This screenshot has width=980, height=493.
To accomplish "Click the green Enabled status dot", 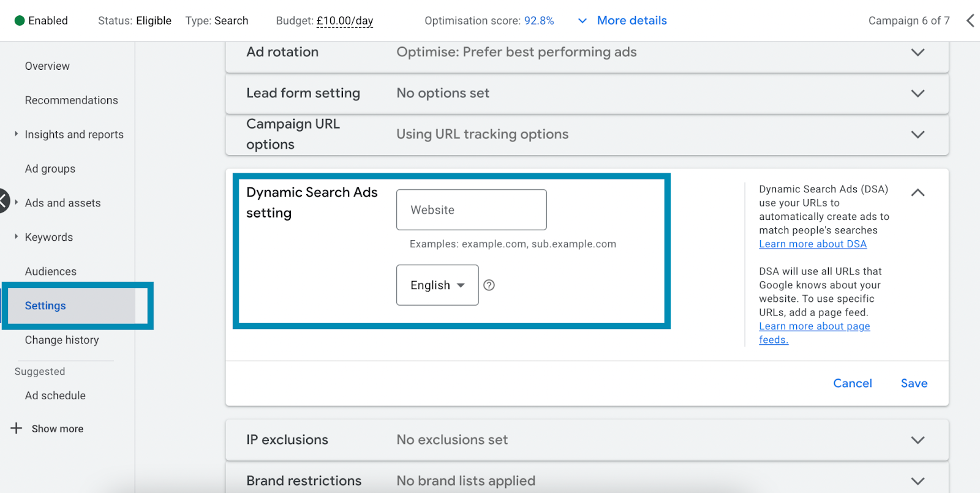I will 20,20.
